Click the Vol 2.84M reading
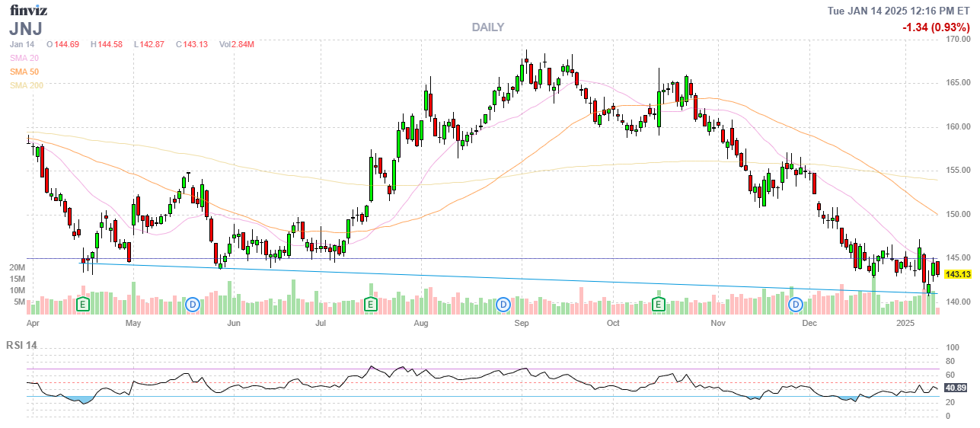The height and width of the screenshot is (428, 980). (237, 44)
